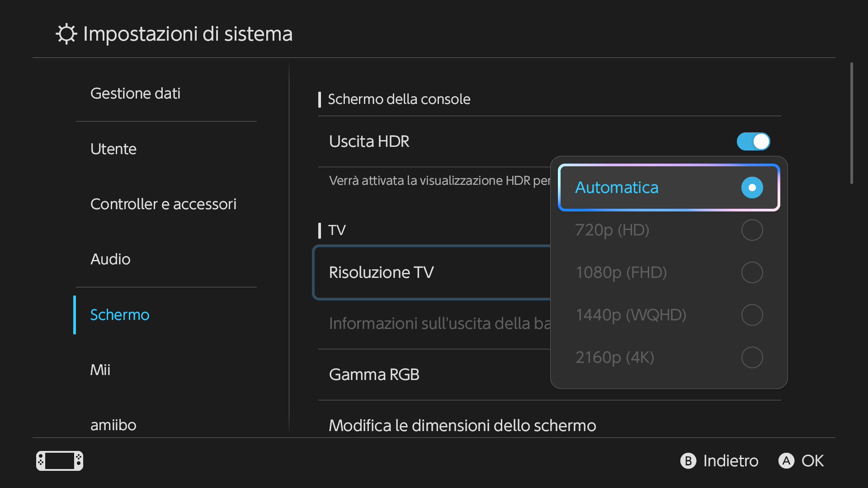Open the Risoluzione TV dropdown

click(x=432, y=272)
